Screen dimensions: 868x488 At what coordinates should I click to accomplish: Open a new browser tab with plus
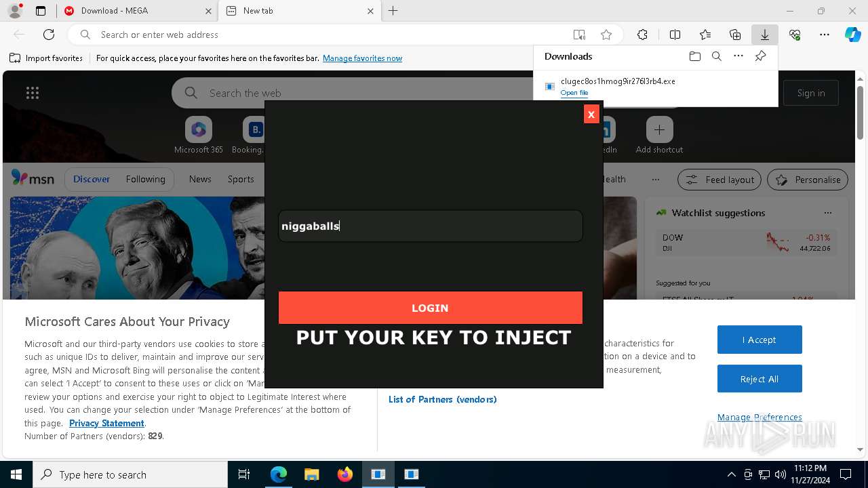pos(393,11)
